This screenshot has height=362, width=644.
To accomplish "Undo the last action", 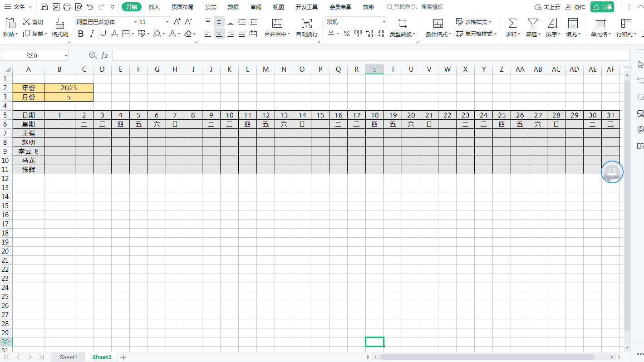I will (x=90, y=7).
